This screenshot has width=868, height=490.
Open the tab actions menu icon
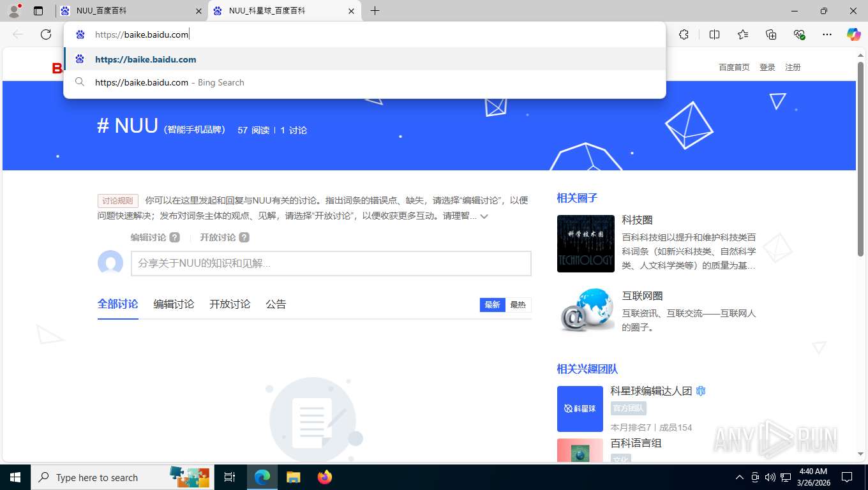coord(38,11)
